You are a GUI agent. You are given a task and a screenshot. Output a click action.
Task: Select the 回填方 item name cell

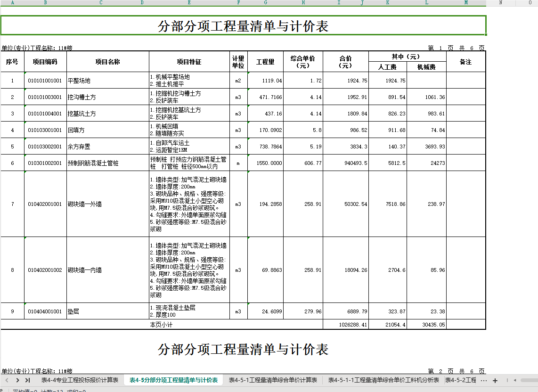108,130
